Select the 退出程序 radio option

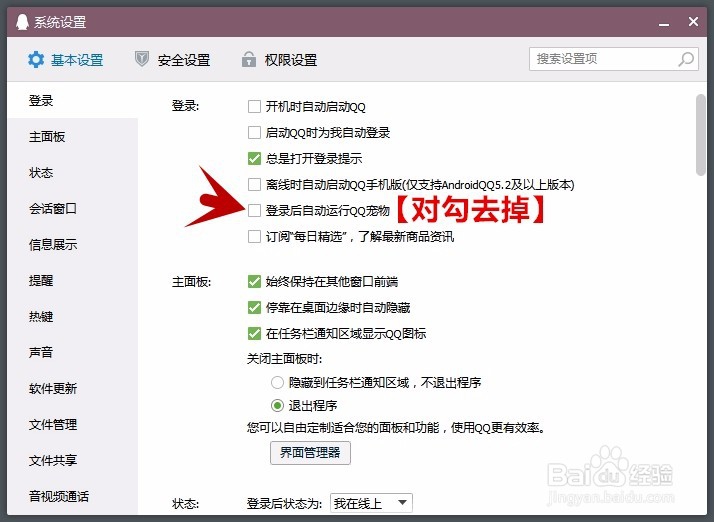pos(277,405)
